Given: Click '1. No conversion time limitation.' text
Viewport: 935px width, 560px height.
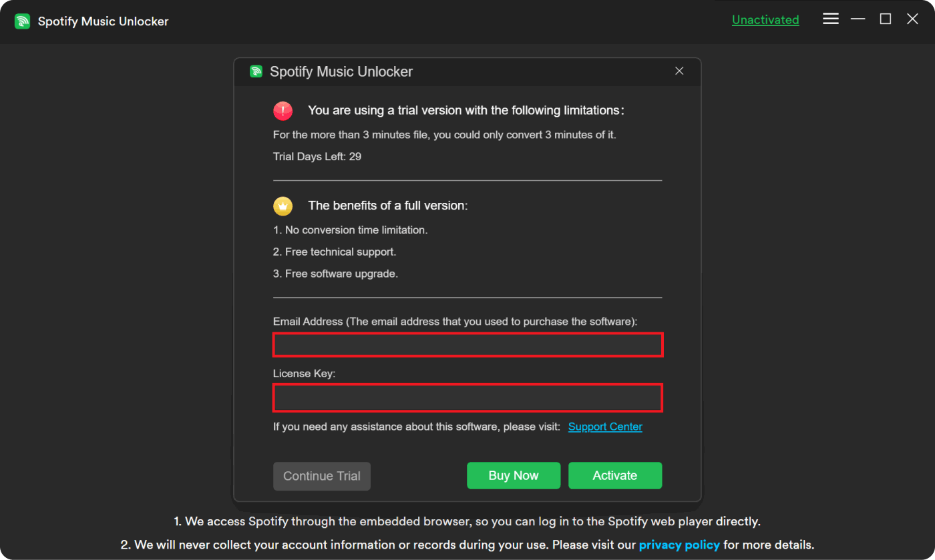Looking at the screenshot, I should (x=351, y=230).
